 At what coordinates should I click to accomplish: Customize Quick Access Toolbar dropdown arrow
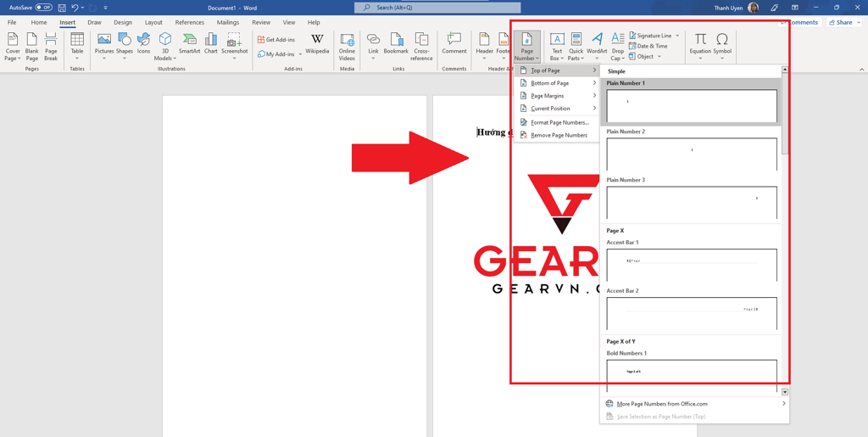click(x=105, y=8)
